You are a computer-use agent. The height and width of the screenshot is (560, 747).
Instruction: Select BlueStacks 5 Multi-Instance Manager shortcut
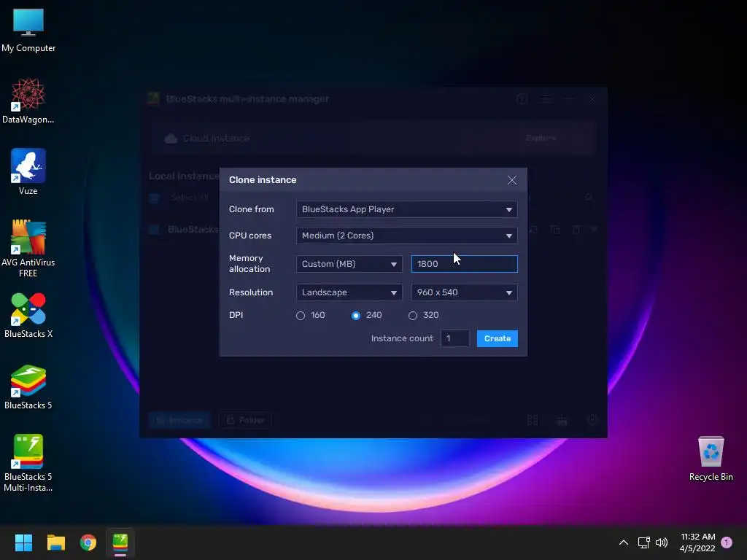[x=28, y=463]
